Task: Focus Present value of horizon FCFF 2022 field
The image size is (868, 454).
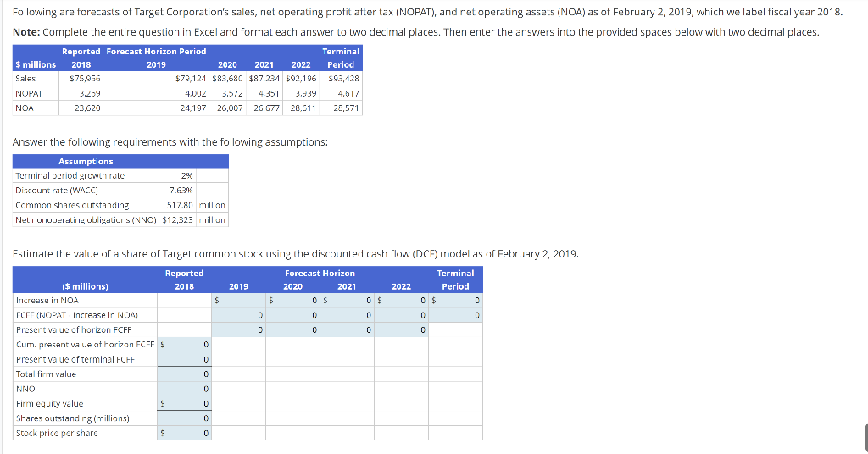Action: (401, 330)
